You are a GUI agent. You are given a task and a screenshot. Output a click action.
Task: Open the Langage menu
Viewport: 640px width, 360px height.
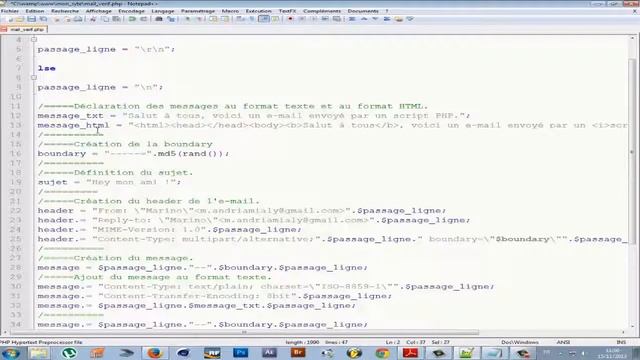(x=162, y=11)
